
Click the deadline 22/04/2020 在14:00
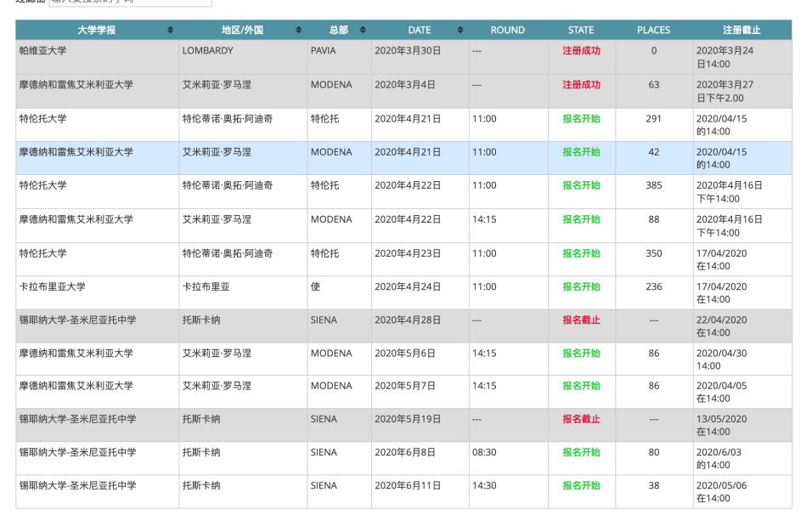tap(721, 325)
